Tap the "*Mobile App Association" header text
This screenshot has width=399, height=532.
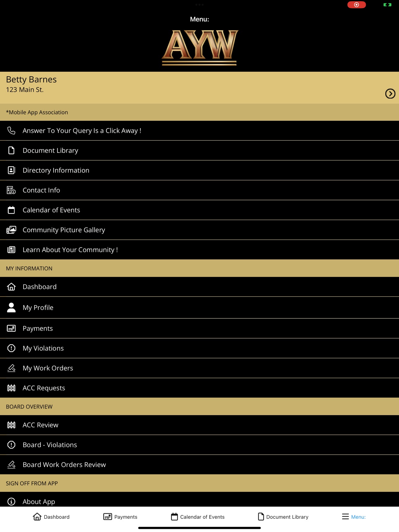[37, 112]
